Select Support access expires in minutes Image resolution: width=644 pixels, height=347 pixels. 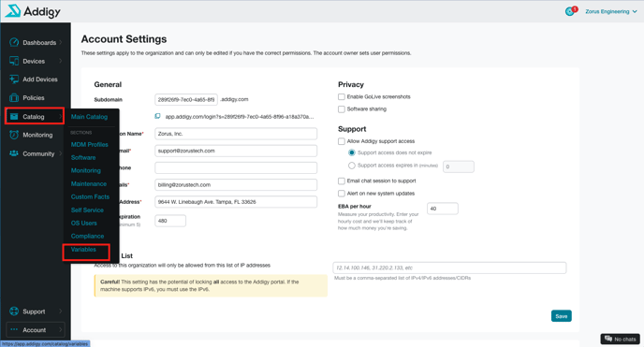coord(352,166)
